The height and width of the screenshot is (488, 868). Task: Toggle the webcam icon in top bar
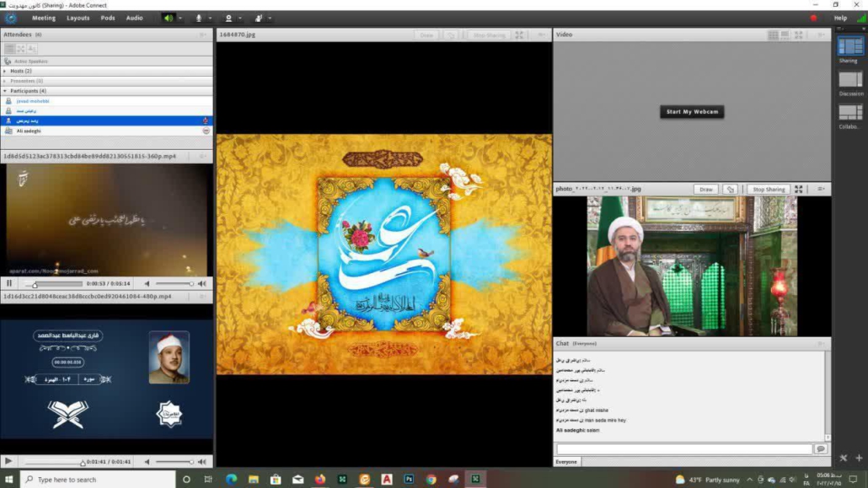(x=228, y=19)
